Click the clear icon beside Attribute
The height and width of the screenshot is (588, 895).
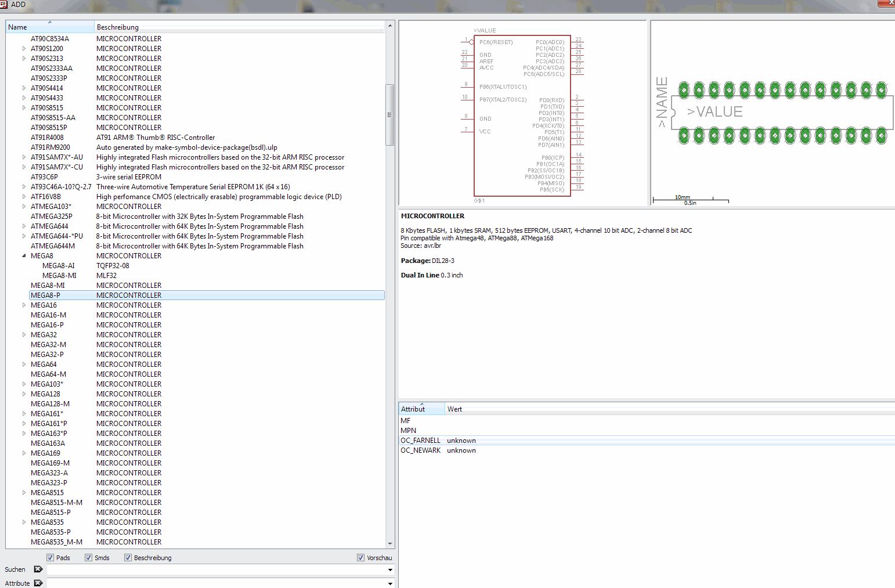pyautogui.click(x=38, y=583)
